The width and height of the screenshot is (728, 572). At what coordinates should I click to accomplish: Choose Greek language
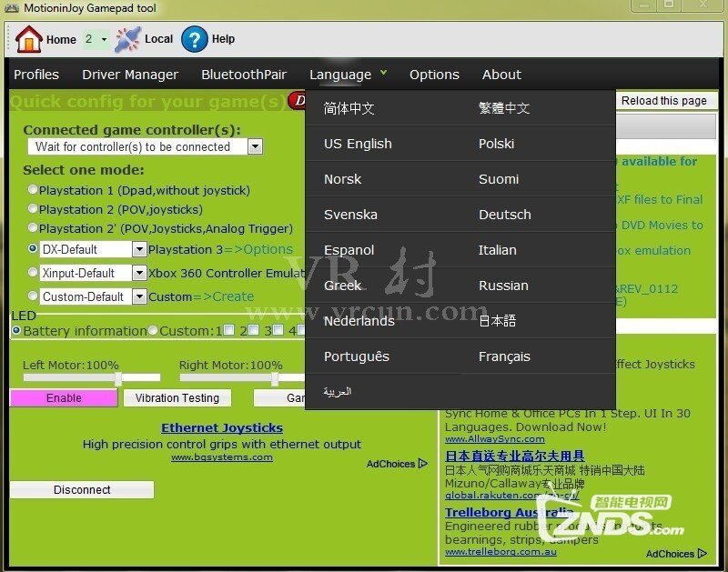342,286
